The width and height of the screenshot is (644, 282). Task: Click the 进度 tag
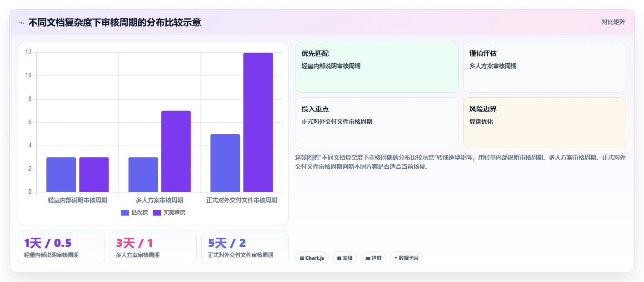coord(374,258)
